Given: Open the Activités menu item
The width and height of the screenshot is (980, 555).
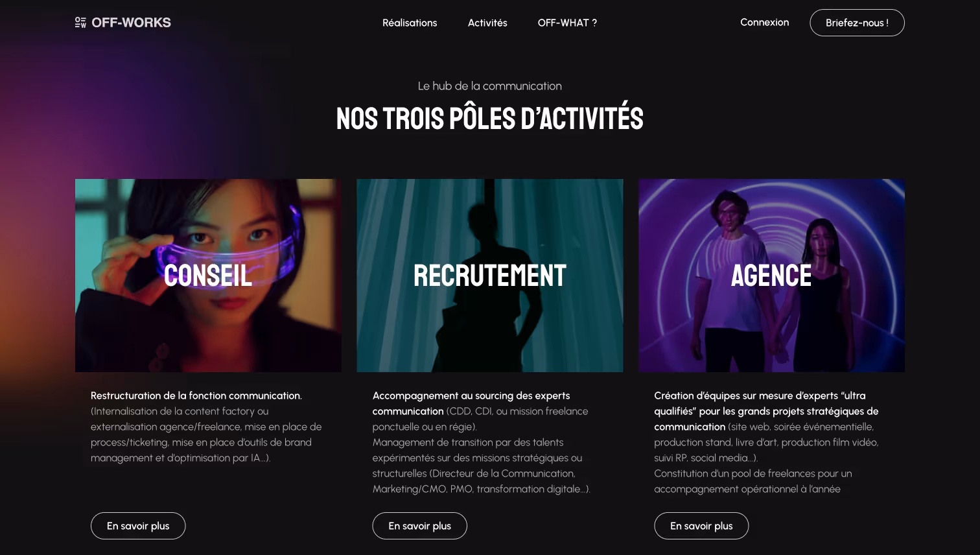Looking at the screenshot, I should (x=487, y=23).
